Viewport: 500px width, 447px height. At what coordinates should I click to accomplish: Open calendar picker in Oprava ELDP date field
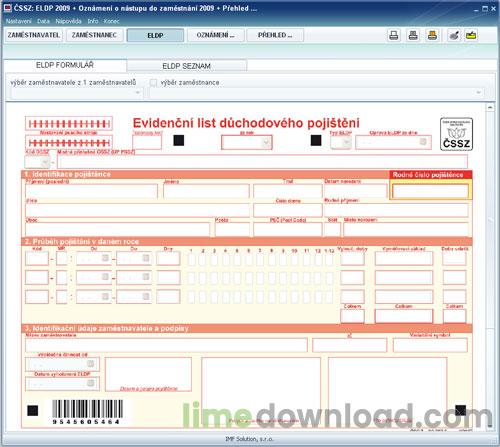(423, 142)
